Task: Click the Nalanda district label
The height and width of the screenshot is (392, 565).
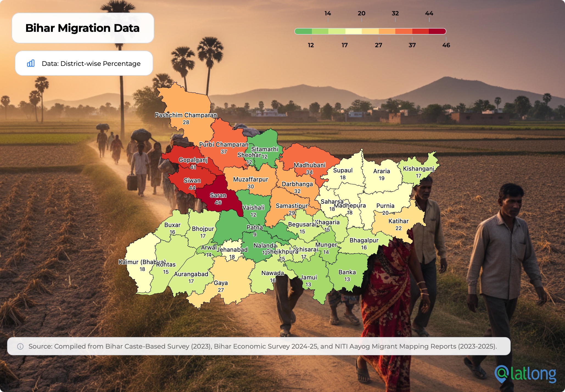Action: coord(265,245)
